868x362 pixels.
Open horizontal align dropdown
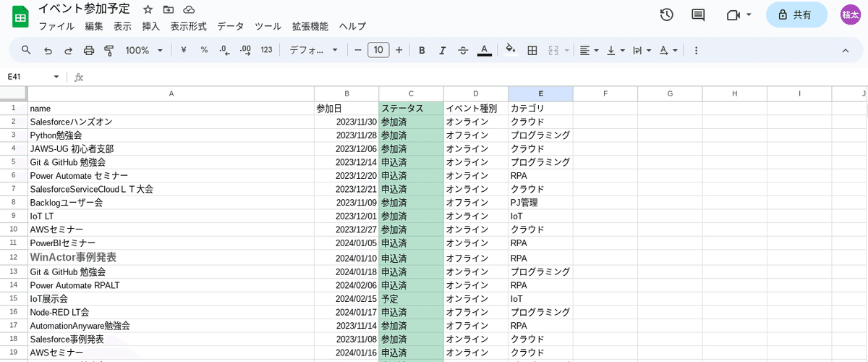[x=590, y=50]
